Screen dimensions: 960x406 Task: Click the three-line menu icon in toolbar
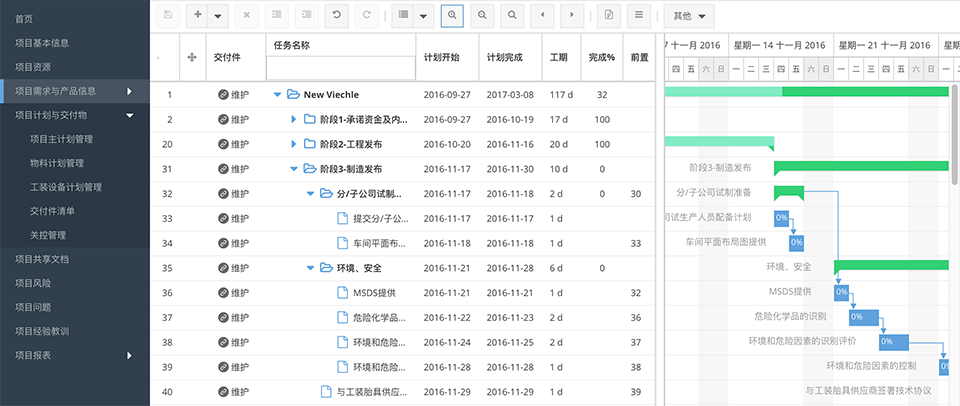(639, 15)
